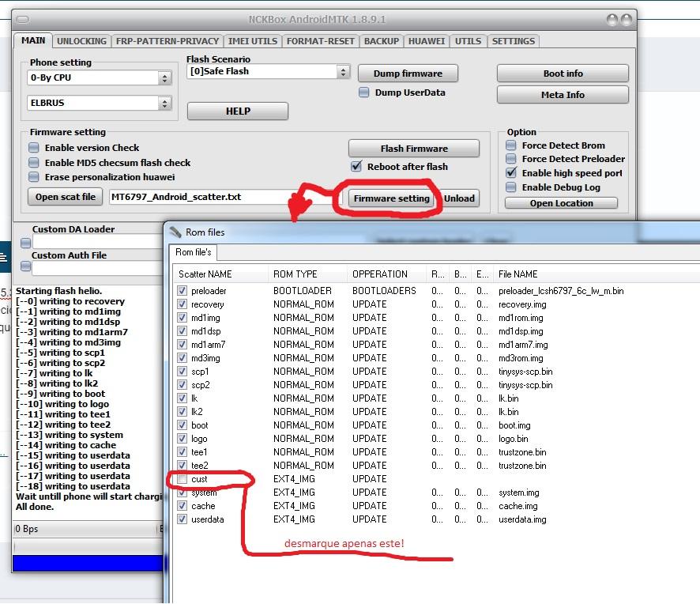Enable version Check checkbox
This screenshot has width=700, height=604.
coord(33,148)
